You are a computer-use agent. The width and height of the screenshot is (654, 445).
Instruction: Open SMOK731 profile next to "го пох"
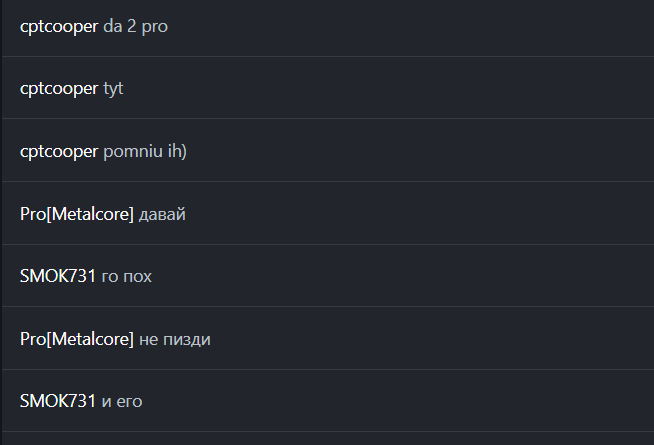[58, 277]
